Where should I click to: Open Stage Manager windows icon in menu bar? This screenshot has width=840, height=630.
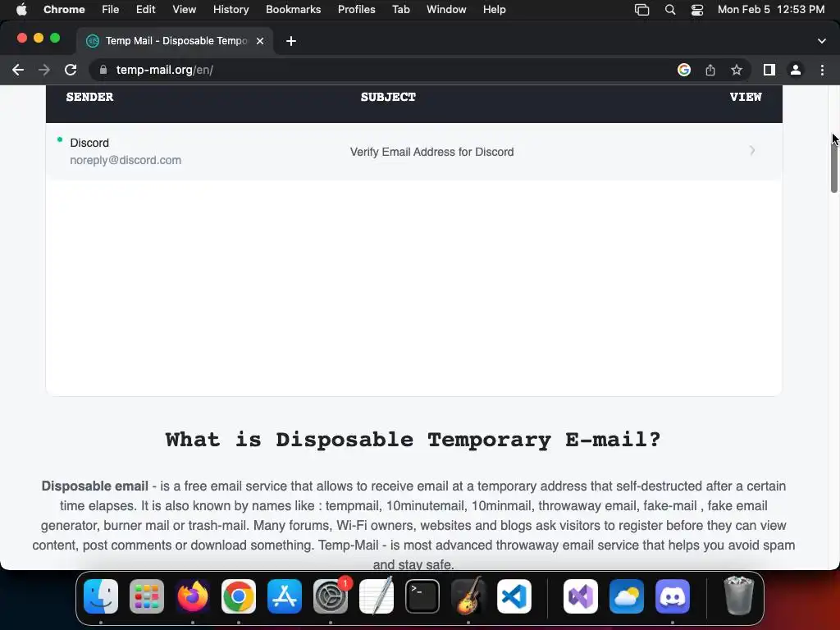point(641,10)
